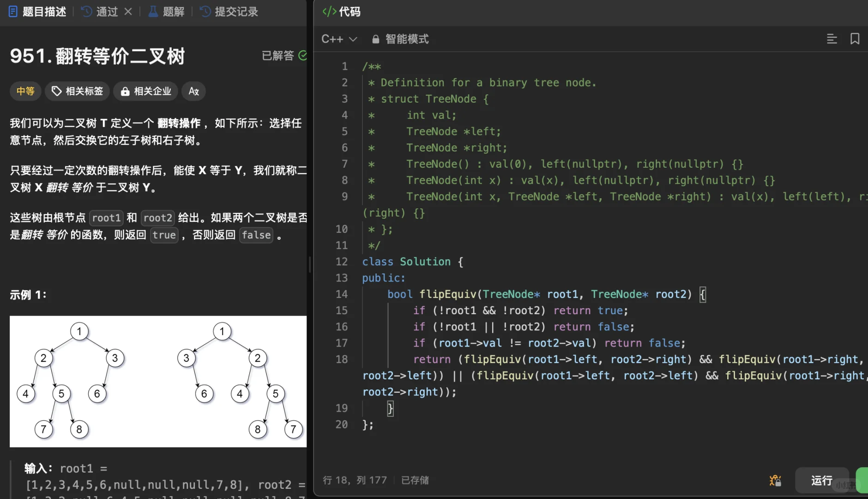
Task: Open the C++ language dropdown
Action: click(x=339, y=39)
